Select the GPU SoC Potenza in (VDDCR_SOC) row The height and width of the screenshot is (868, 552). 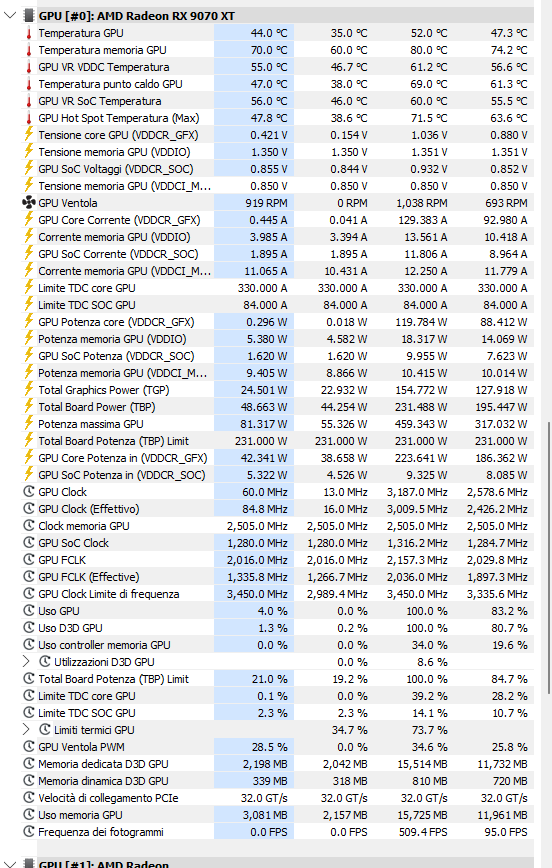click(x=277, y=475)
